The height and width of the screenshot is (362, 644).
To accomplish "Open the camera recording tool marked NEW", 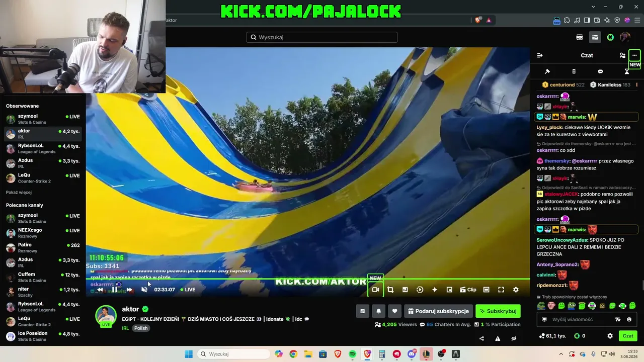I will click(375, 290).
